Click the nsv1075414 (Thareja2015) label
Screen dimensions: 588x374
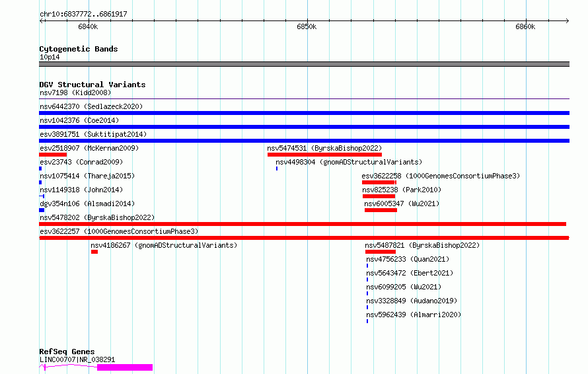(87, 176)
